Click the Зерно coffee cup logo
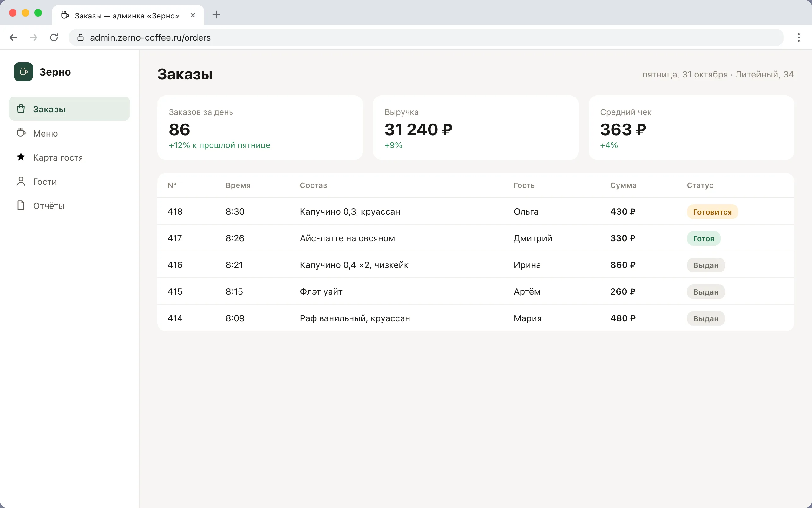Screen dimensions: 812x508 [23, 71]
